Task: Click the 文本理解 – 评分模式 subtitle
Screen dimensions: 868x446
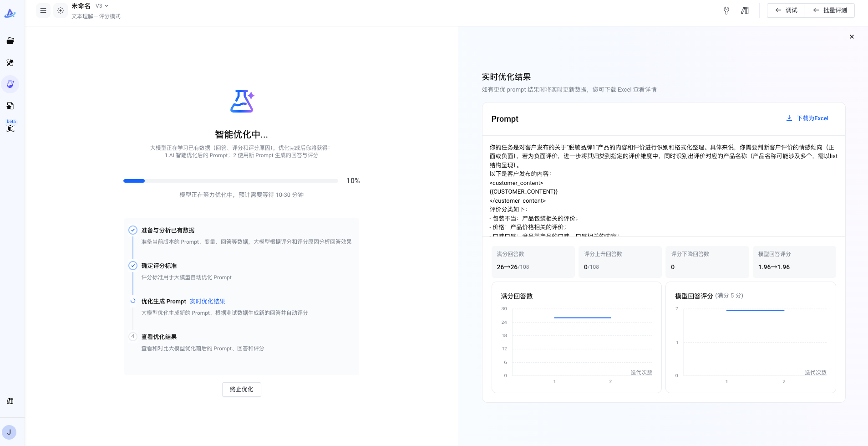Action: [x=96, y=16]
